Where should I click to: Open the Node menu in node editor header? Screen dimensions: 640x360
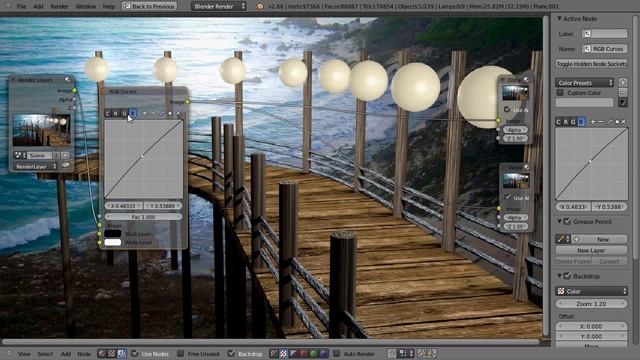pyautogui.click(x=84, y=354)
